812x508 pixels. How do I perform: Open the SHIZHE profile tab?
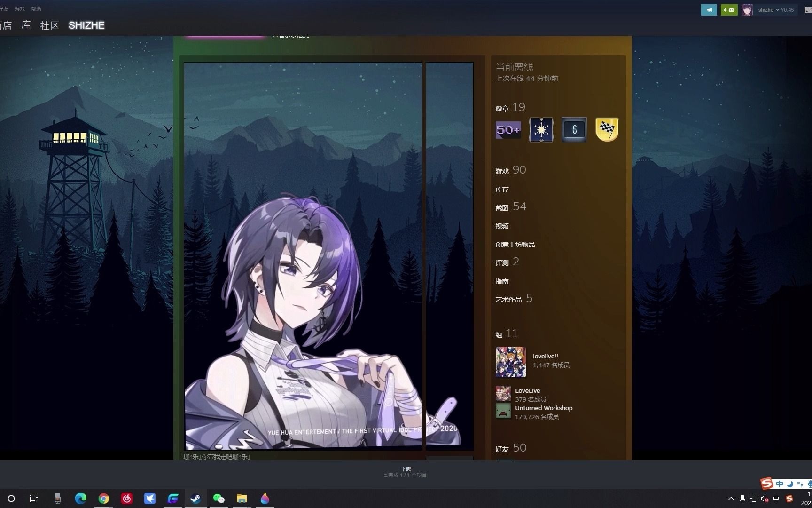click(x=86, y=25)
